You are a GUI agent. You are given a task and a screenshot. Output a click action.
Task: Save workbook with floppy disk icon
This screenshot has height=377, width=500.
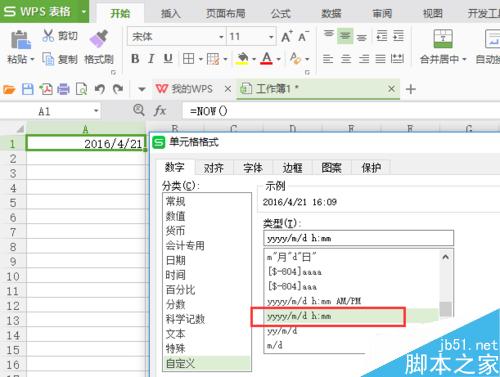(28, 89)
